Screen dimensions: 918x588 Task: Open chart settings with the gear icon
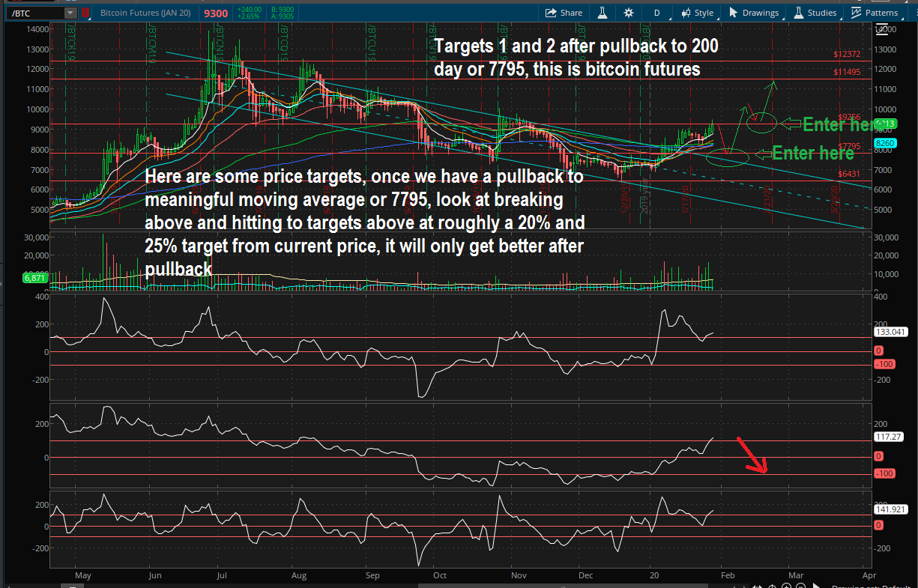pyautogui.click(x=628, y=13)
